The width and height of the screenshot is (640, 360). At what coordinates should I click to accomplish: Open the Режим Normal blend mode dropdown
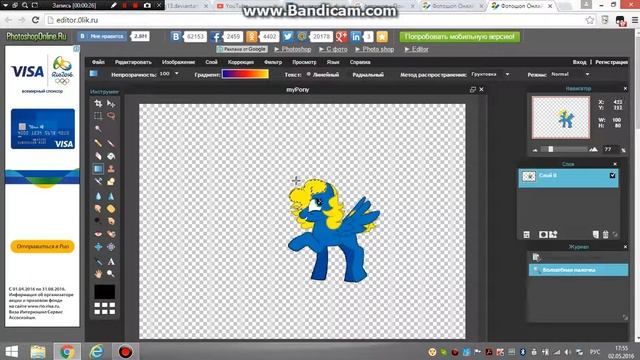(x=587, y=74)
